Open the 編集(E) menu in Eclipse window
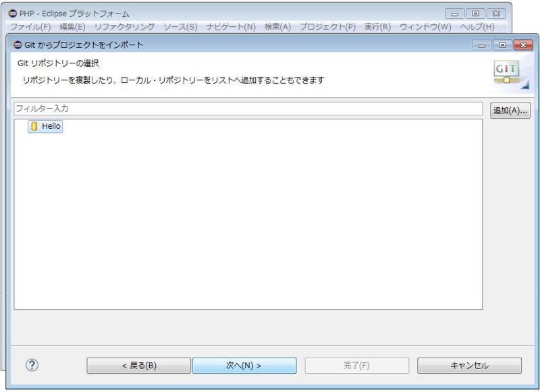The image size is (540, 392). [x=72, y=27]
